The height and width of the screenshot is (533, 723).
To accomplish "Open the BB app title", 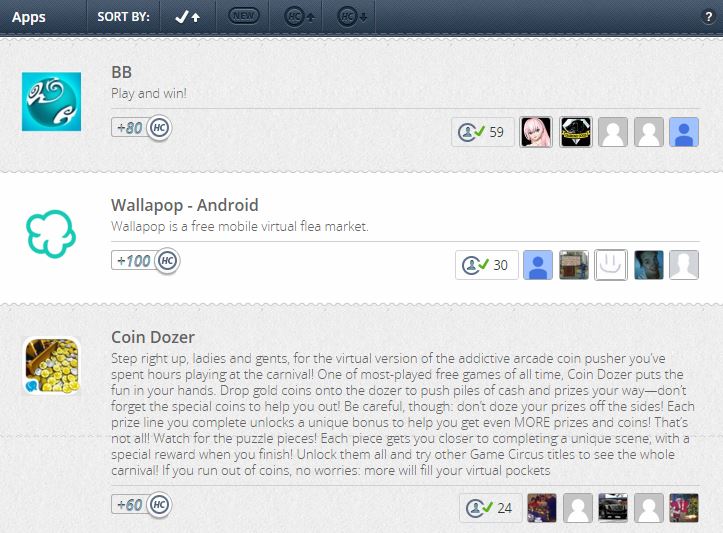I will tap(121, 72).
